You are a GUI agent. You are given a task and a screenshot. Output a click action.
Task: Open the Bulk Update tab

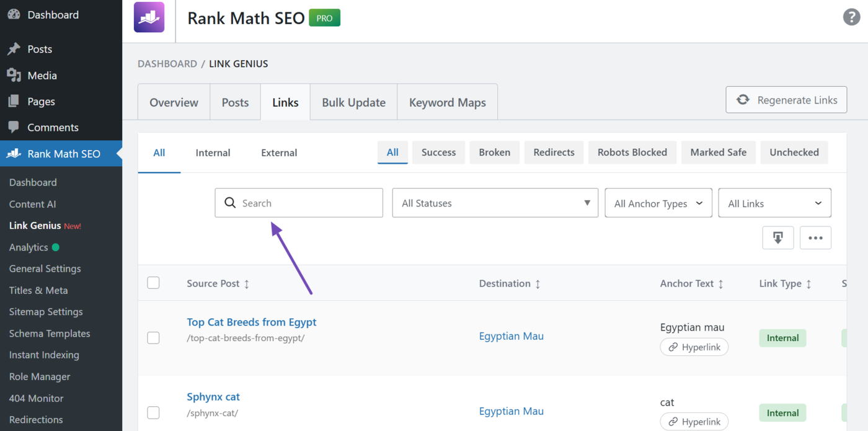(x=353, y=102)
